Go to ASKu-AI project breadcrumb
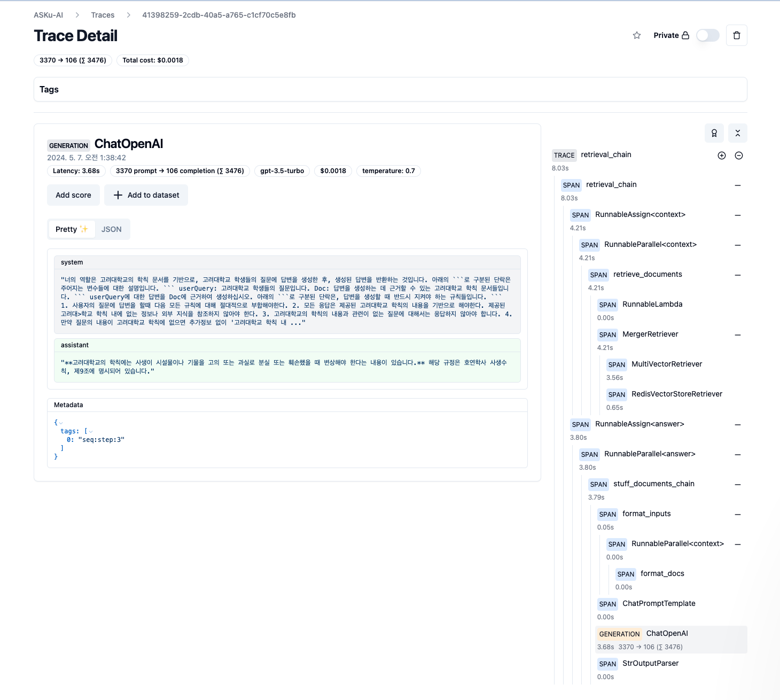The height and width of the screenshot is (700, 780). tap(48, 15)
